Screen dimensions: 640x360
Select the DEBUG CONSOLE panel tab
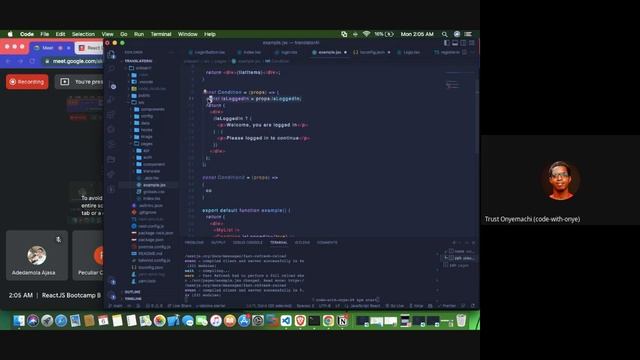(x=247, y=242)
